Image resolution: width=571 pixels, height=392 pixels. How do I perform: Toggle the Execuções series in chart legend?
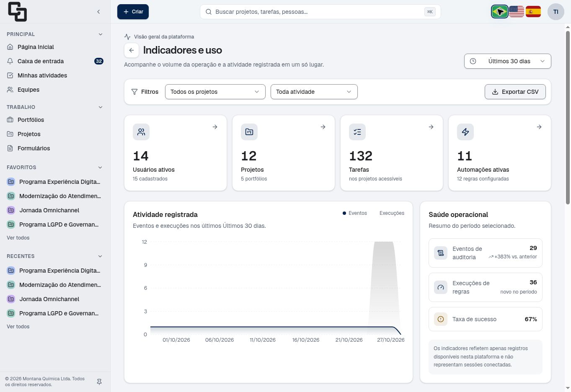[x=392, y=213]
